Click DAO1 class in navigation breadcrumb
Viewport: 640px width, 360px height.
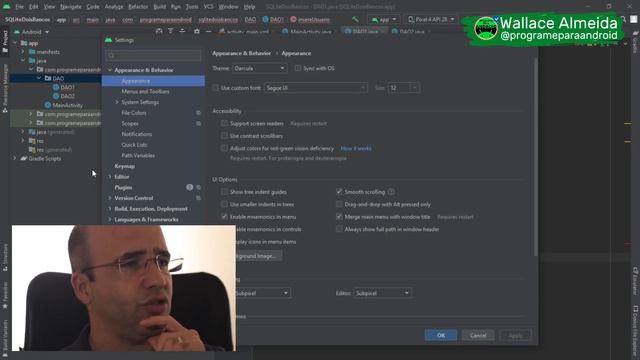273,19
